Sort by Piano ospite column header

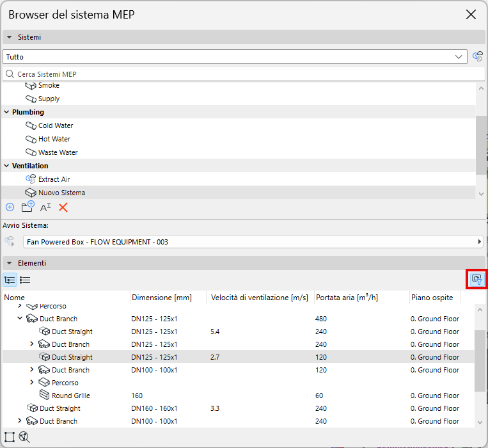pyautogui.click(x=435, y=298)
